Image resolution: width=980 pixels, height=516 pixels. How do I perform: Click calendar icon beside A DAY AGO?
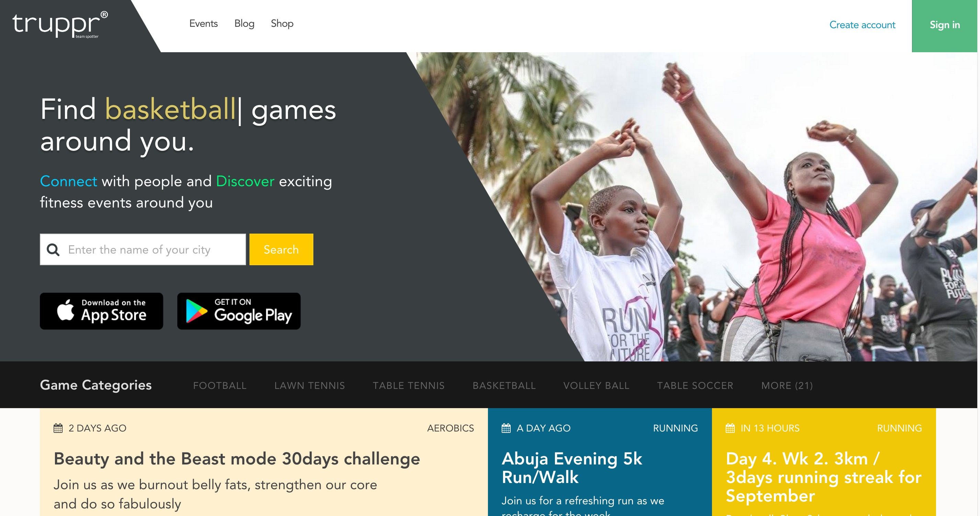(x=506, y=428)
